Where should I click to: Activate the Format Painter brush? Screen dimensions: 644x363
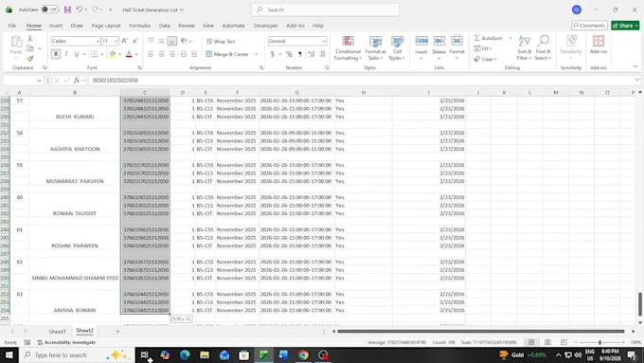[30, 59]
